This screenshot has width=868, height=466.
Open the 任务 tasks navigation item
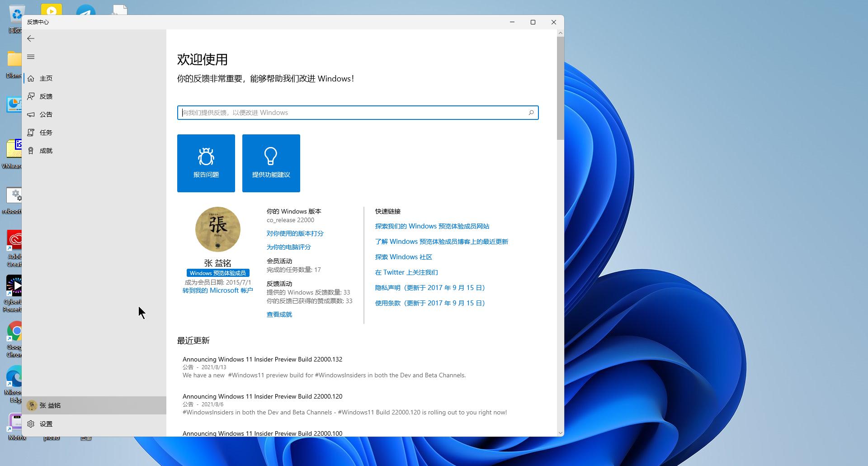coord(94,133)
